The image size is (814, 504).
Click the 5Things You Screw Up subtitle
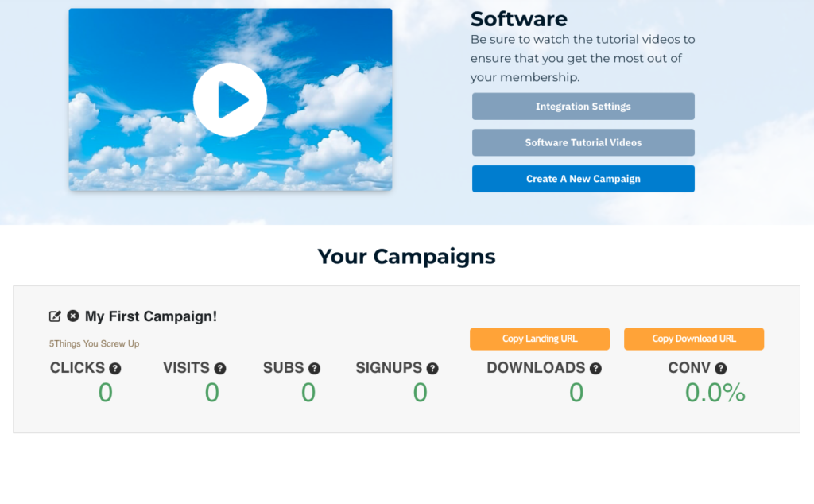pos(94,344)
